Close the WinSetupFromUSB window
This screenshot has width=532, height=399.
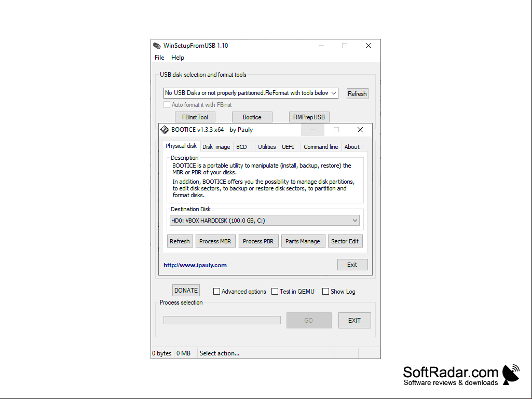tap(369, 46)
